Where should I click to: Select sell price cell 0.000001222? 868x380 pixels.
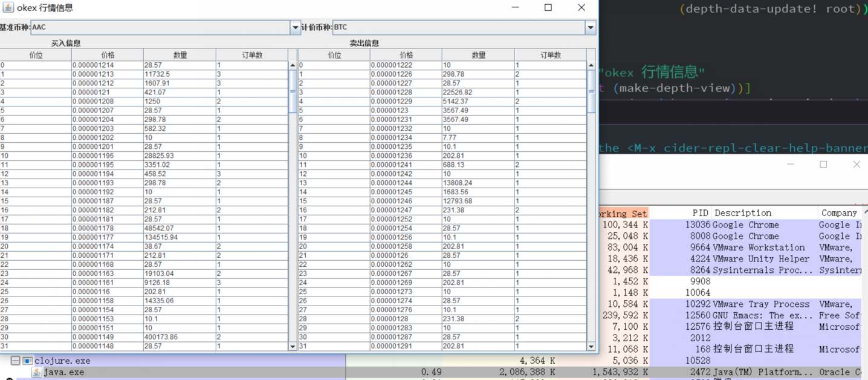point(406,65)
